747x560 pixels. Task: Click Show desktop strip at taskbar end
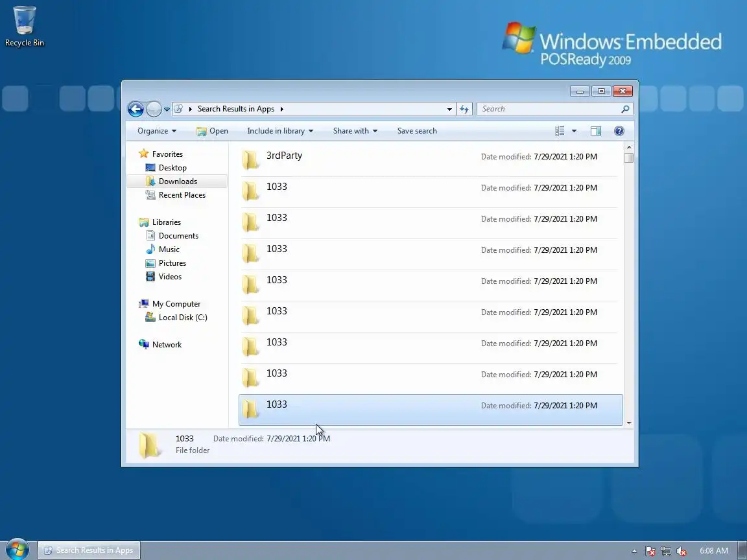(742, 550)
